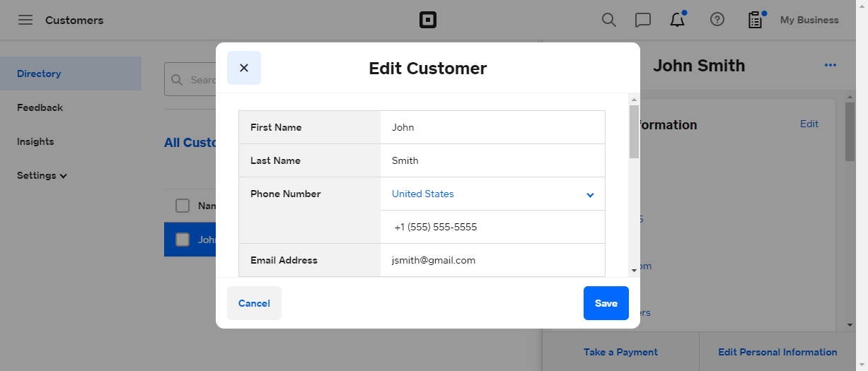Click the John Smith heading in panel
868x371 pixels.
tap(699, 66)
